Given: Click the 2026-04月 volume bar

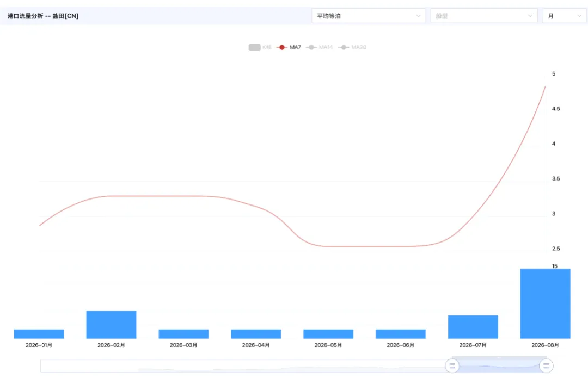Looking at the screenshot, I should [x=256, y=334].
